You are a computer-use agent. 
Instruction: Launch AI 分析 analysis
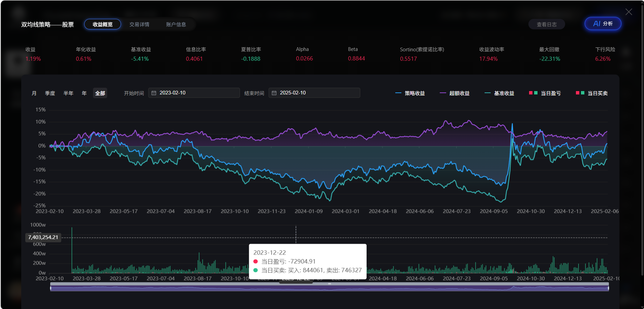click(603, 24)
